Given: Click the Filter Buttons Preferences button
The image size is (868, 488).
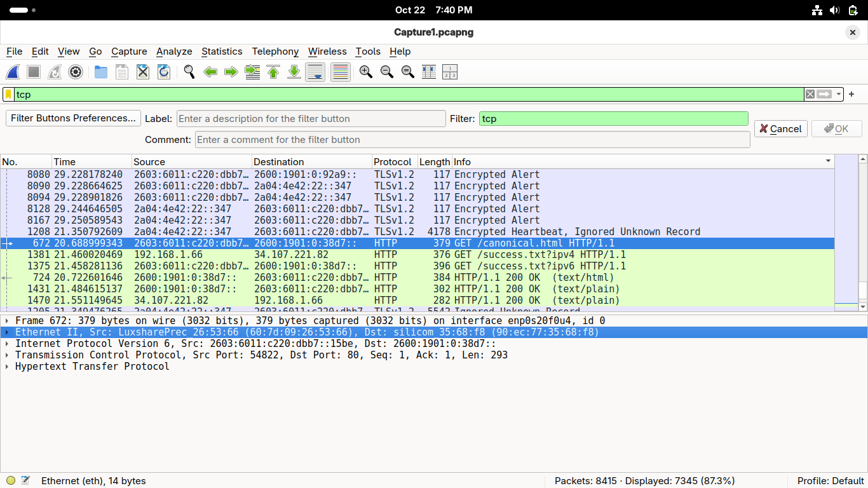Looking at the screenshot, I should pyautogui.click(x=73, y=118).
